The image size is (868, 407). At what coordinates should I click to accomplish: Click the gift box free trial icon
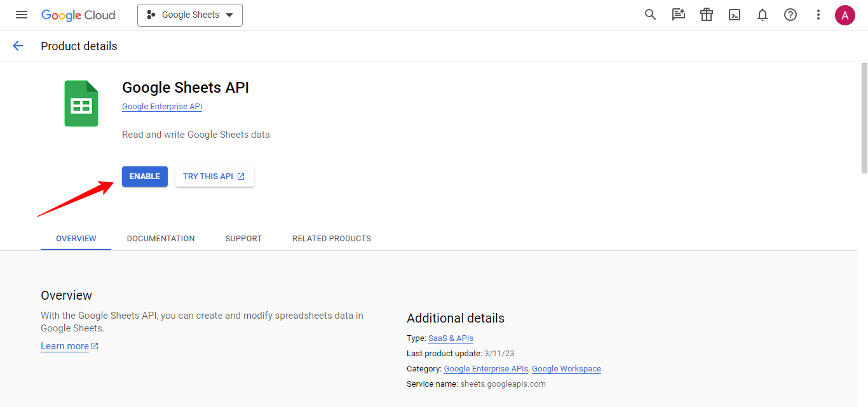click(706, 15)
